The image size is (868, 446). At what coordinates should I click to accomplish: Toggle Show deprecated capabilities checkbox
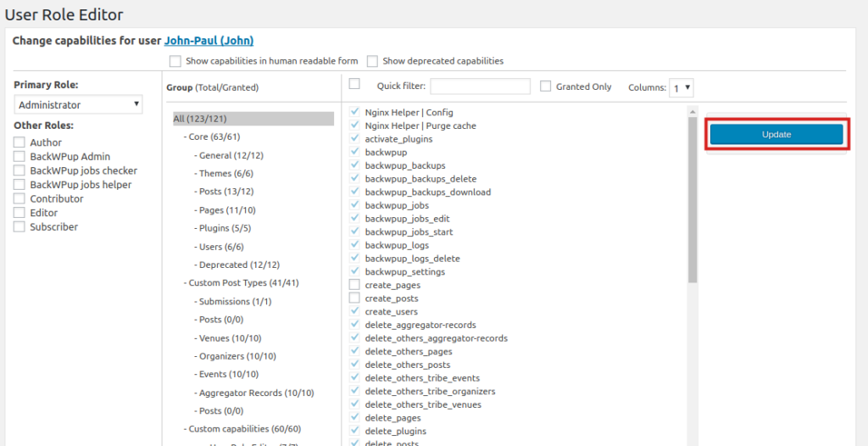[372, 61]
